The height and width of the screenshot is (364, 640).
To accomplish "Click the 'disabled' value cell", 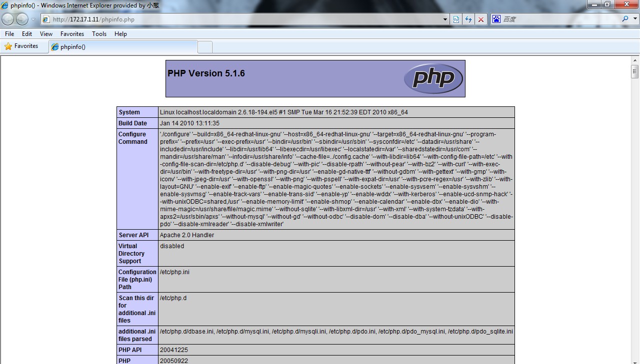I will click(x=336, y=254).
